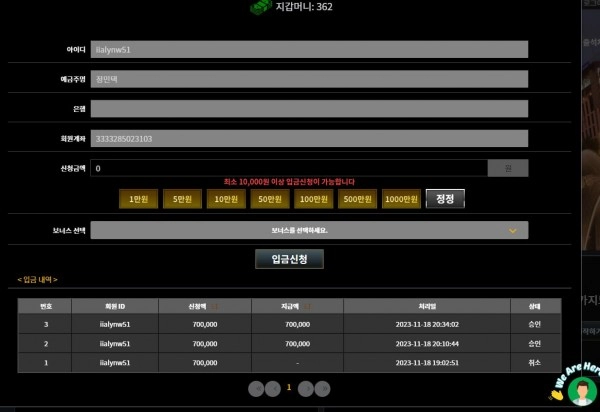Screen dimensions: 600x412
Task: Add 10만원 to deposit amount
Action: pos(226,199)
